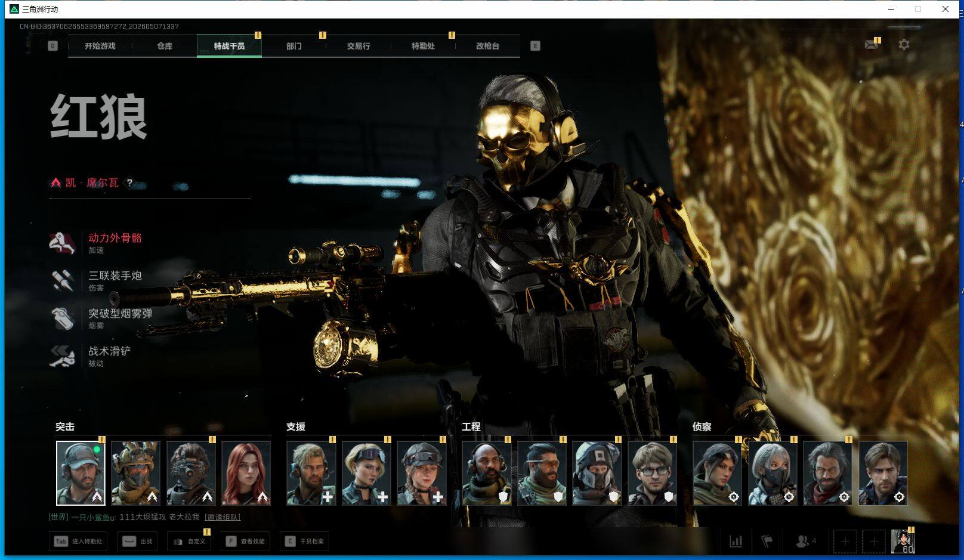Select the 战术滑铲 passive skill icon

pos(63,356)
